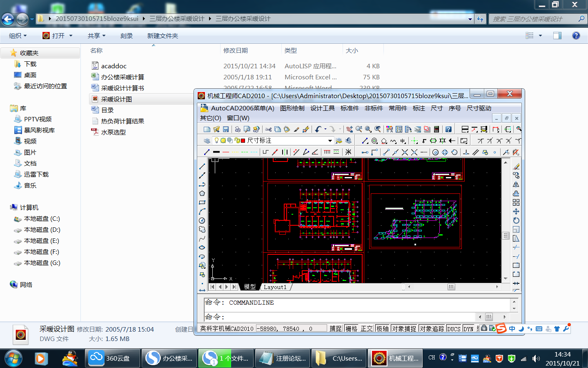Click the Save icon in CAD toolbar
This screenshot has width=588, height=368.
click(x=226, y=129)
